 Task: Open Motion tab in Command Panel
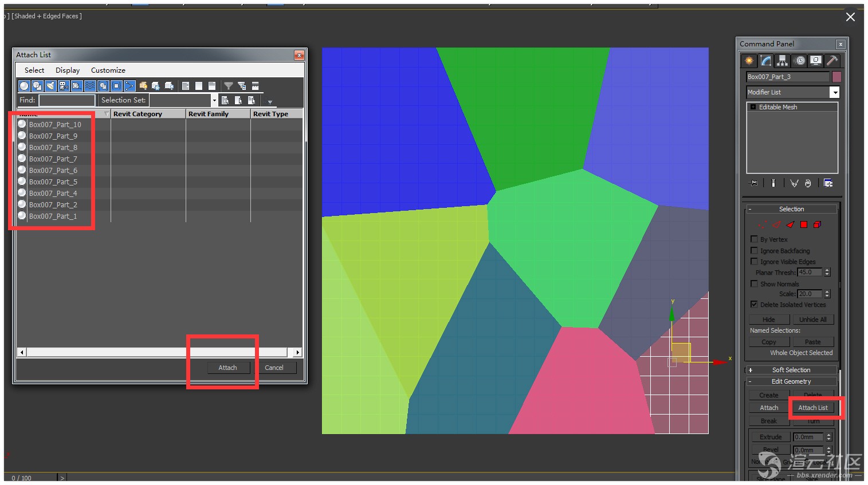tap(800, 61)
